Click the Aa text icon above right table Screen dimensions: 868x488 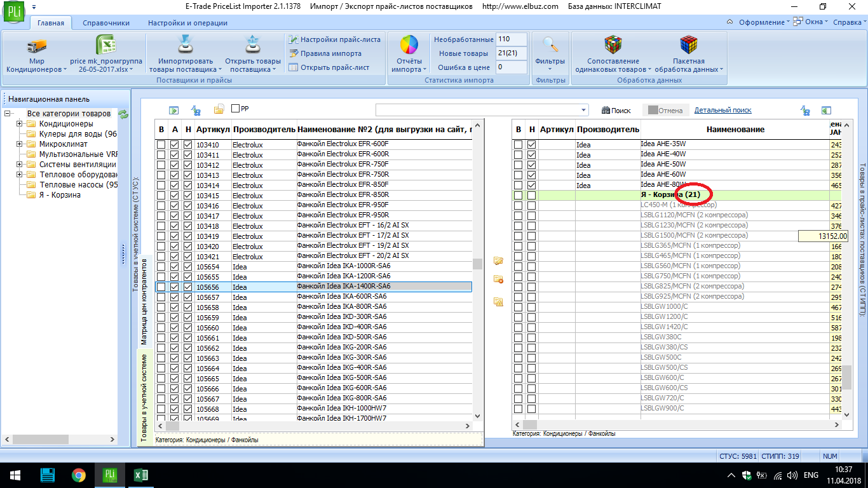pyautogui.click(x=805, y=110)
